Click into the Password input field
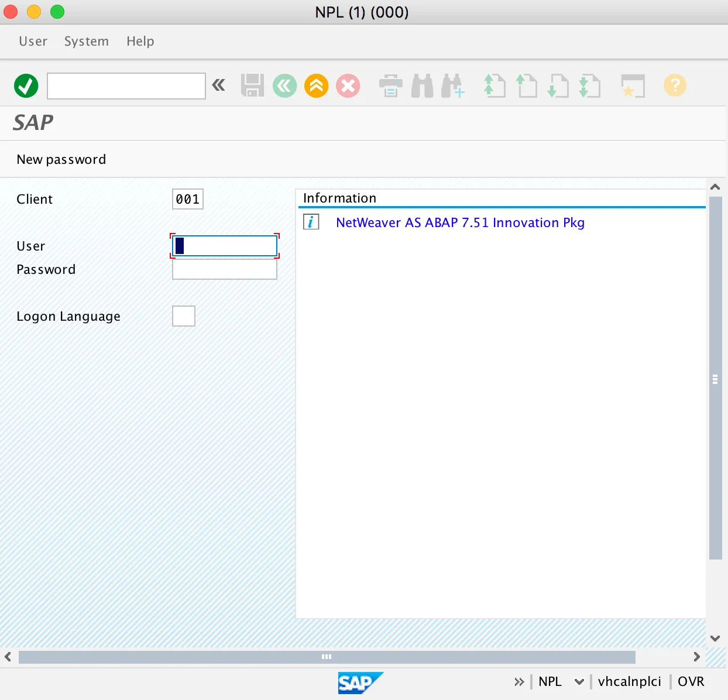 tap(225, 269)
